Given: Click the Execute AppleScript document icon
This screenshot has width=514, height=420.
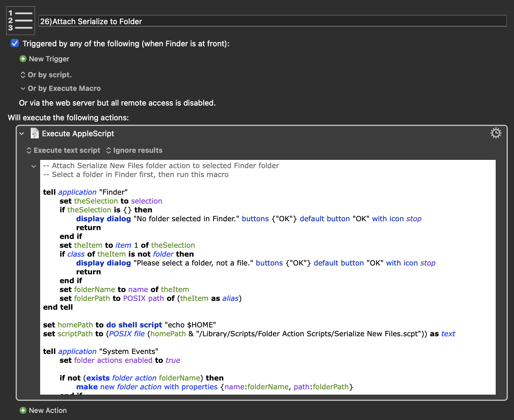Looking at the screenshot, I should click(x=35, y=133).
